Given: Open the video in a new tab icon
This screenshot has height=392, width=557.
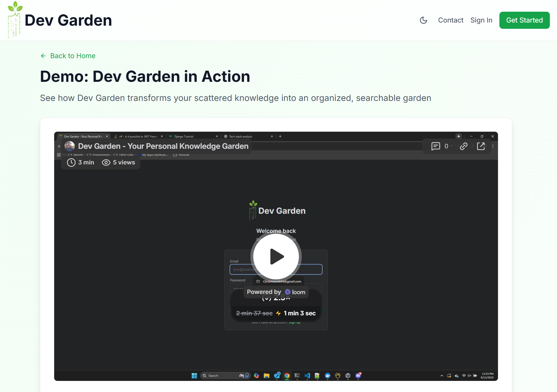Looking at the screenshot, I should (x=481, y=146).
